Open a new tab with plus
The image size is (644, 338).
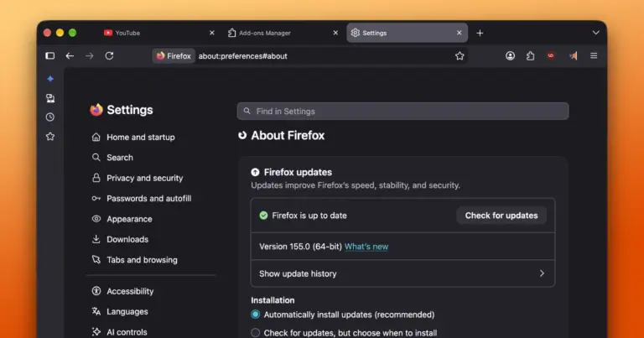coord(480,33)
